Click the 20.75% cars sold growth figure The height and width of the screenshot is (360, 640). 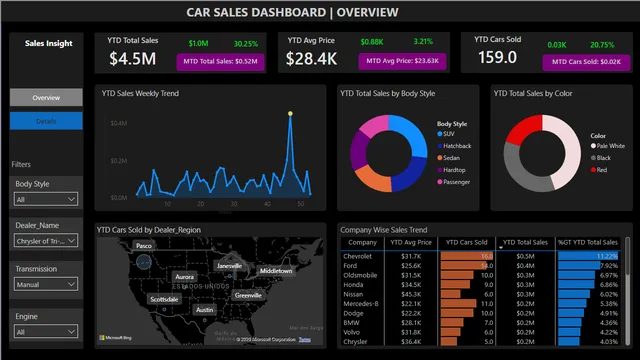click(602, 45)
